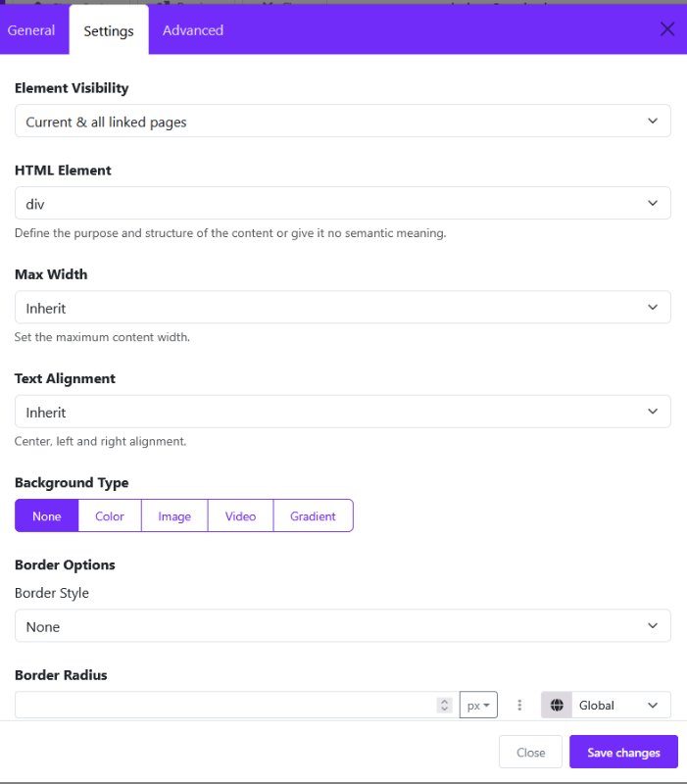Select None background type
Viewport: 687px width, 784px height.
(47, 516)
